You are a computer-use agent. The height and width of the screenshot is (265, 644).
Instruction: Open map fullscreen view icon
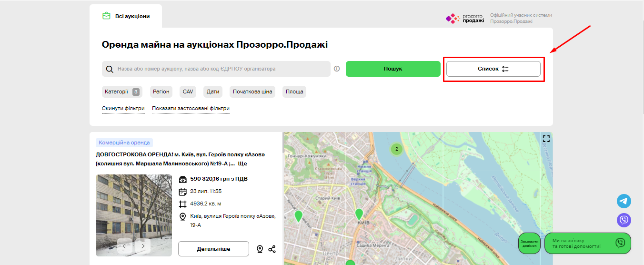pyautogui.click(x=546, y=139)
